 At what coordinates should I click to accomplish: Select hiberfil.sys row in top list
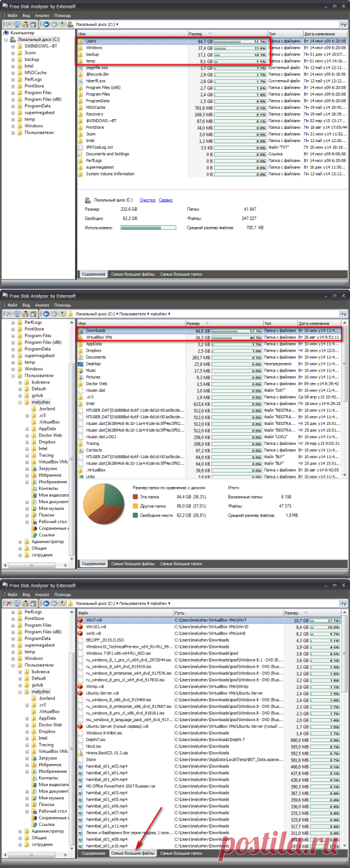point(212,81)
